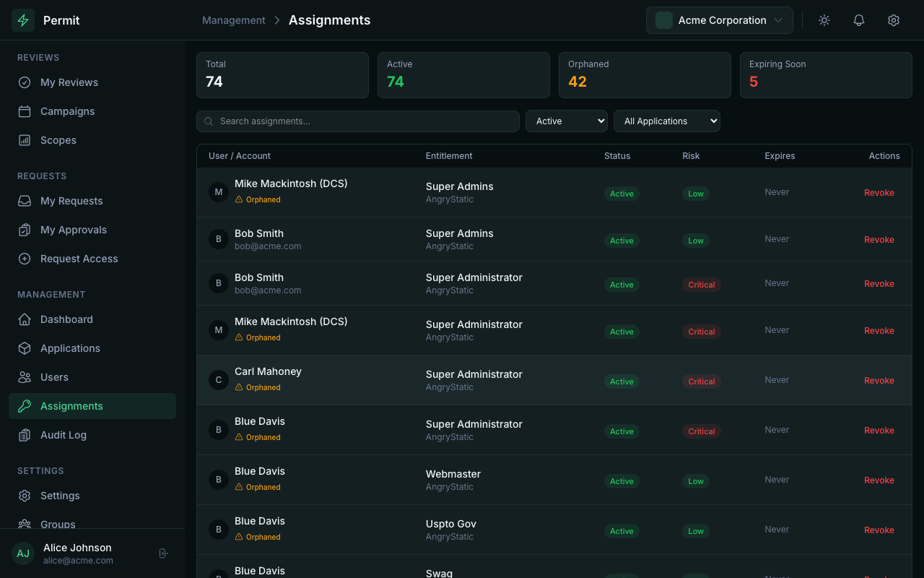Click the Campaigns calendar icon

click(25, 111)
